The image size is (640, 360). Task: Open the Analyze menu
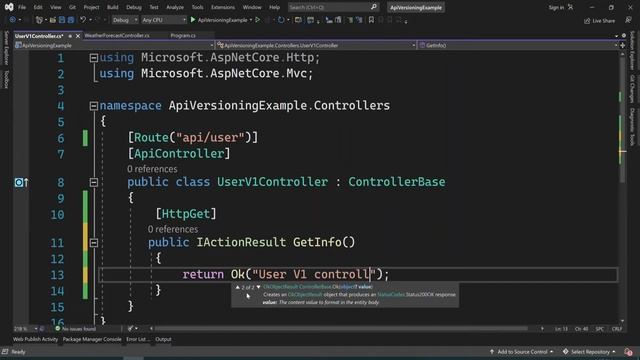175,7
